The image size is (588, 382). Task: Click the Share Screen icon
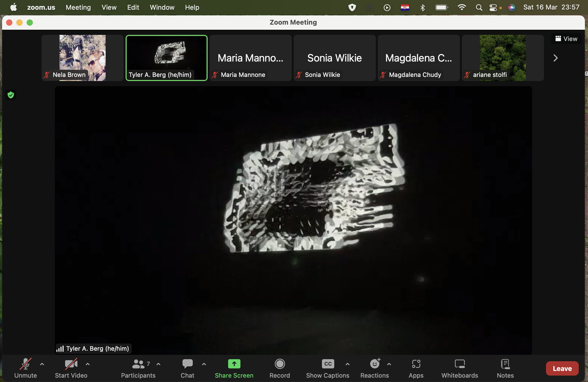(234, 364)
